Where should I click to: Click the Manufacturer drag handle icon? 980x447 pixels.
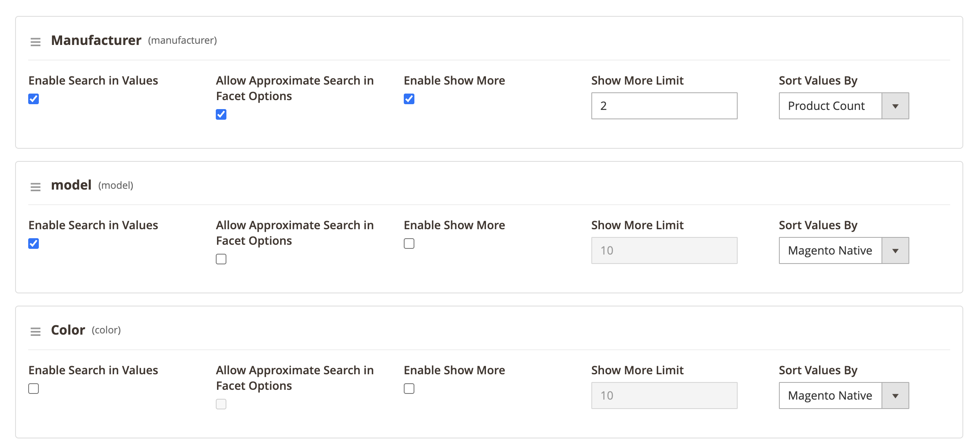[x=36, y=42]
